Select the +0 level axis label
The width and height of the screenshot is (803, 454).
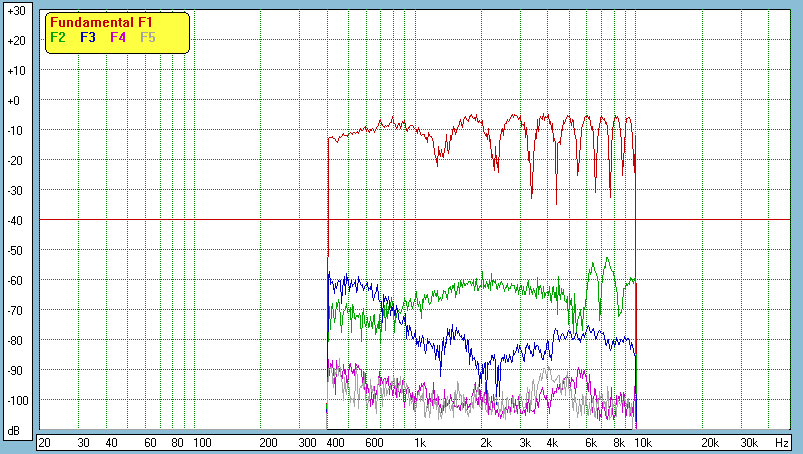tap(15, 101)
